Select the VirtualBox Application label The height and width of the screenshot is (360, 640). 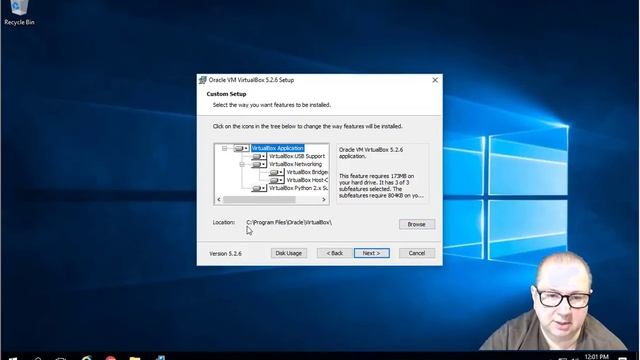(278, 148)
